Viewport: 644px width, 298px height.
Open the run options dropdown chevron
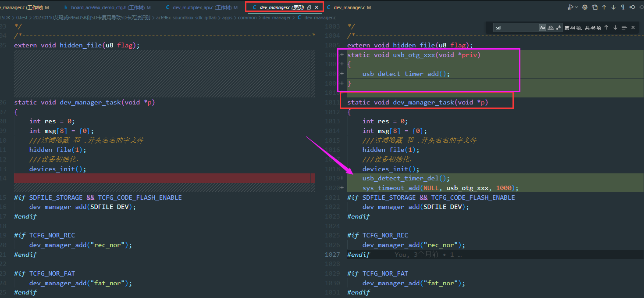(x=576, y=7)
